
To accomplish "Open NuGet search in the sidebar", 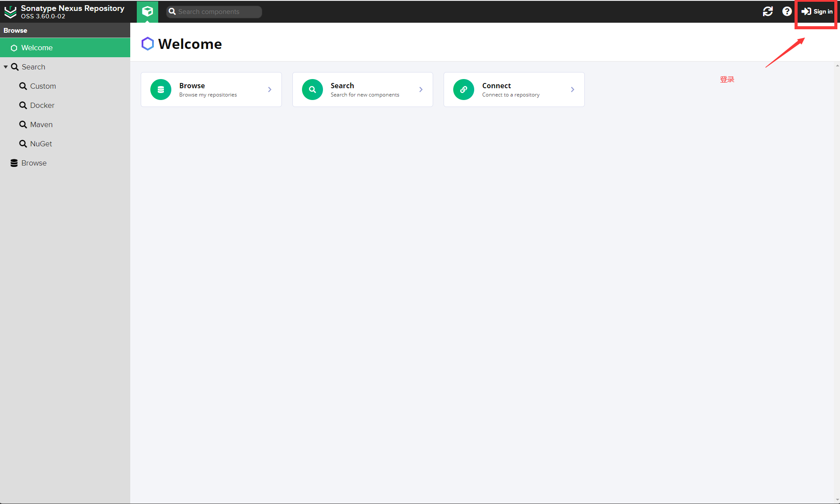I will [65, 144].
